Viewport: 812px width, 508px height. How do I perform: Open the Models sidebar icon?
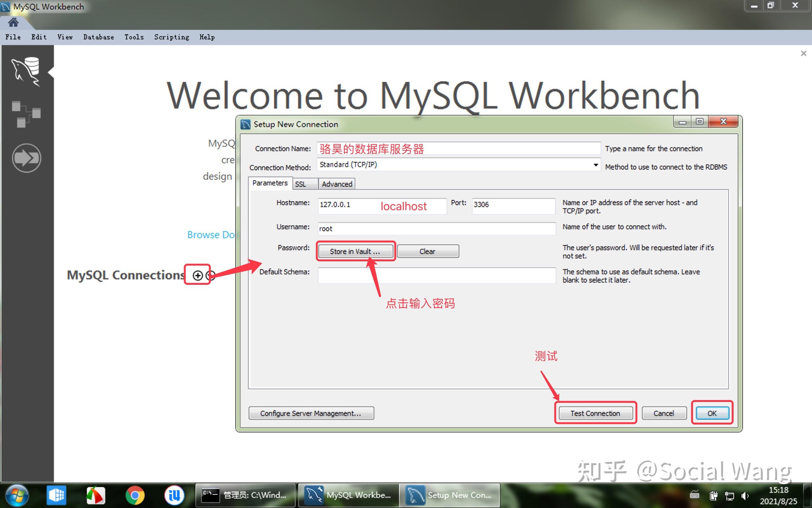26,114
